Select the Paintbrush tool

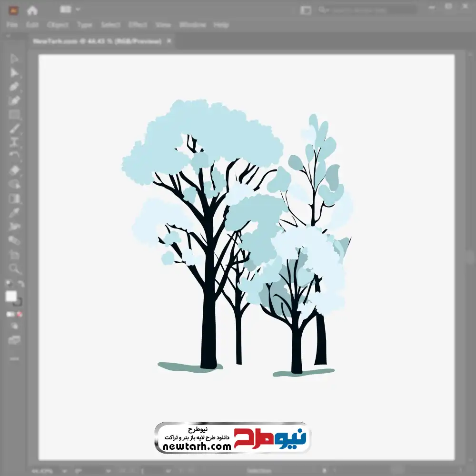(x=14, y=129)
